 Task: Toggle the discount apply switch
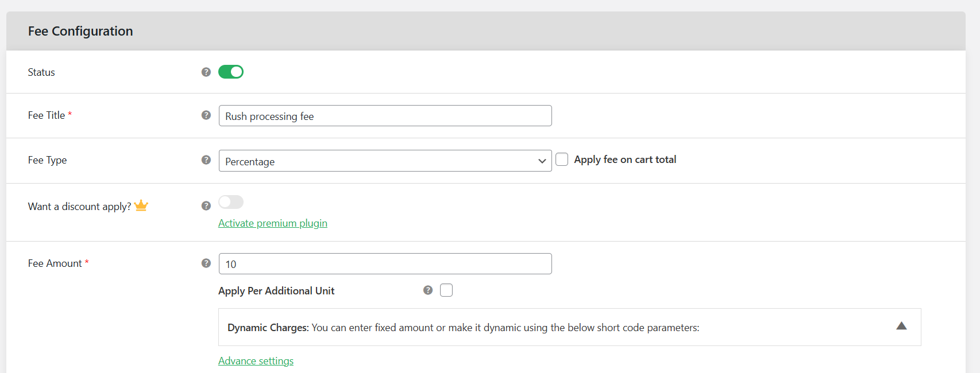coord(231,202)
